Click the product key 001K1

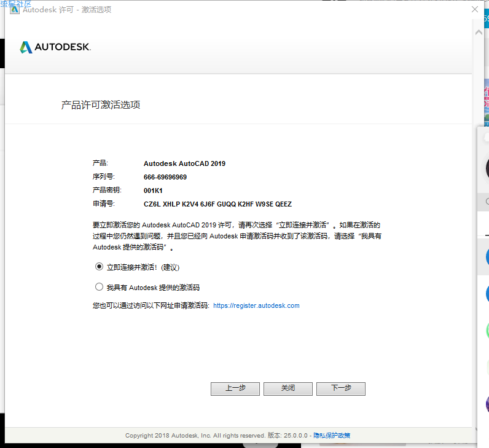(153, 191)
